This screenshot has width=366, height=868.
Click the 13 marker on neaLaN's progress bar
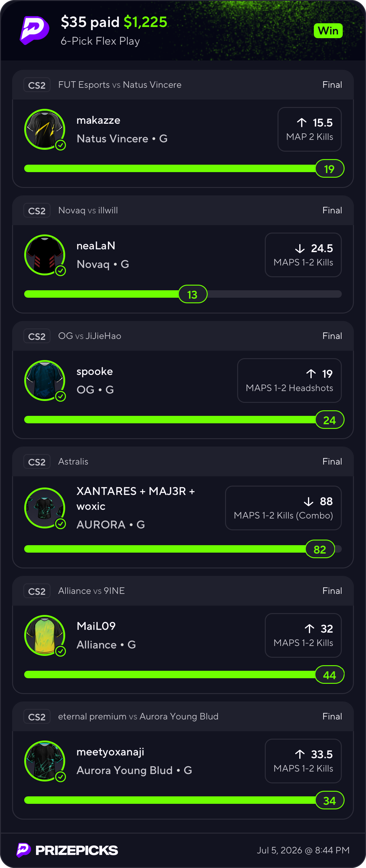[x=192, y=294]
